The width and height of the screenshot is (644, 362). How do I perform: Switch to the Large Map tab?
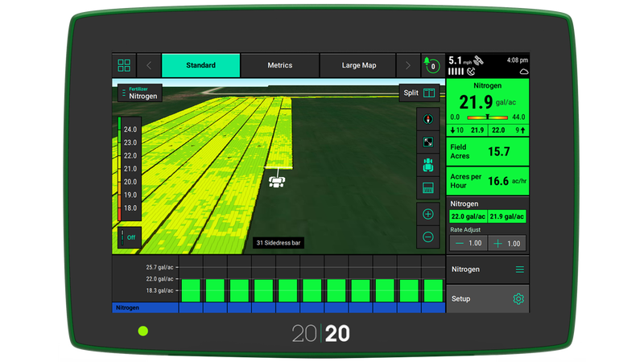[359, 65]
